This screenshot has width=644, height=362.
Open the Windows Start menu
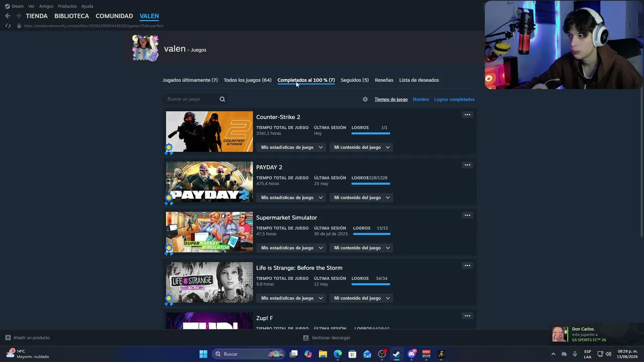[203, 354]
